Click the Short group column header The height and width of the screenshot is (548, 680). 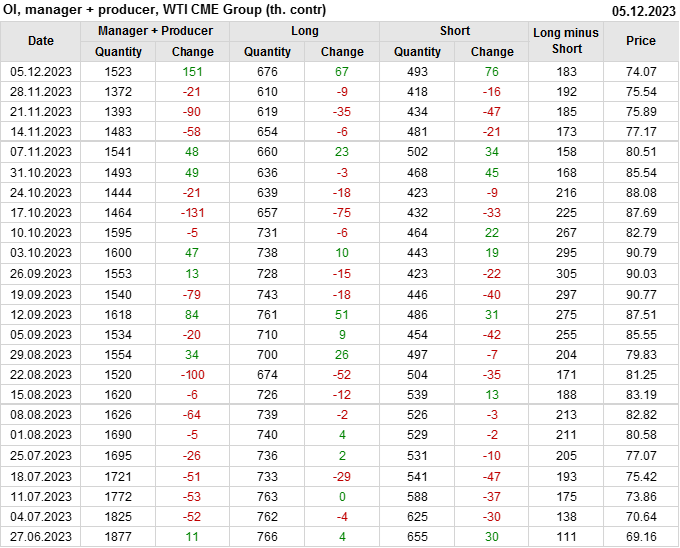click(x=454, y=31)
